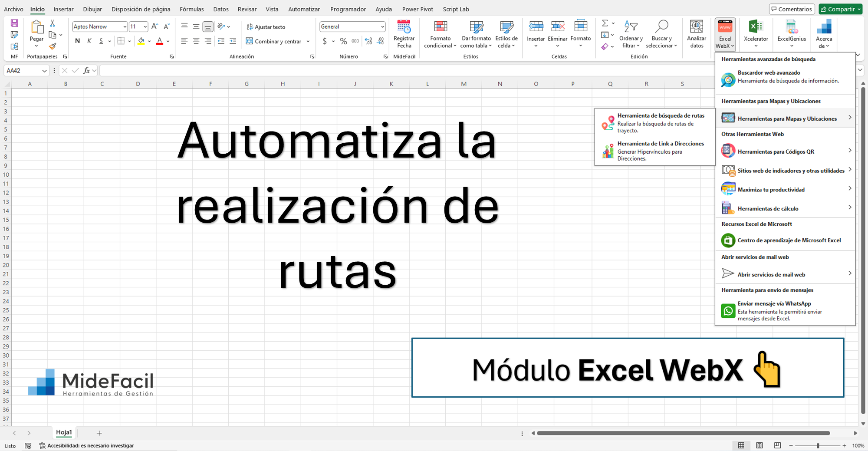The height and width of the screenshot is (451, 868).
Task: Select the Hoja1 sheet tab
Action: pyautogui.click(x=64, y=433)
